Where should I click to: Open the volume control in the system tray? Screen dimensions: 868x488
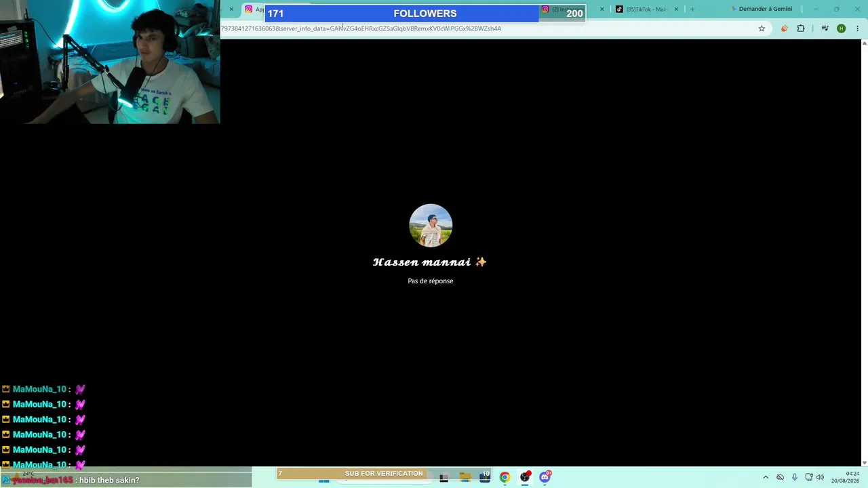pos(820,477)
